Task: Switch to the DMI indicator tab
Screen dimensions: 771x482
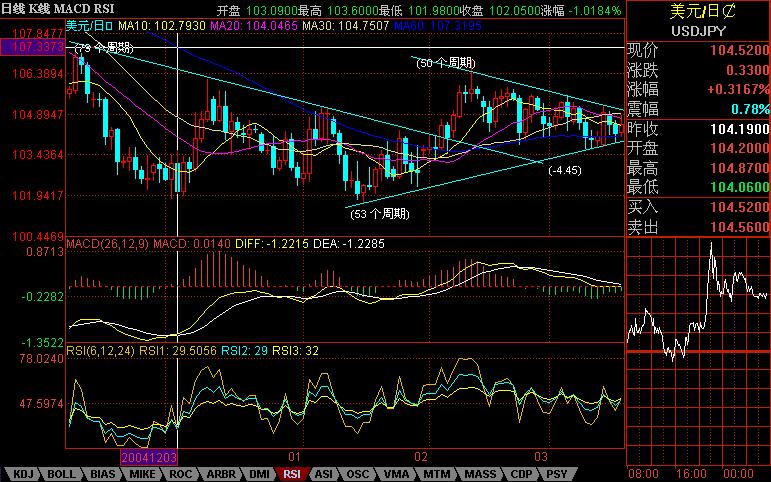Action: 259,474
